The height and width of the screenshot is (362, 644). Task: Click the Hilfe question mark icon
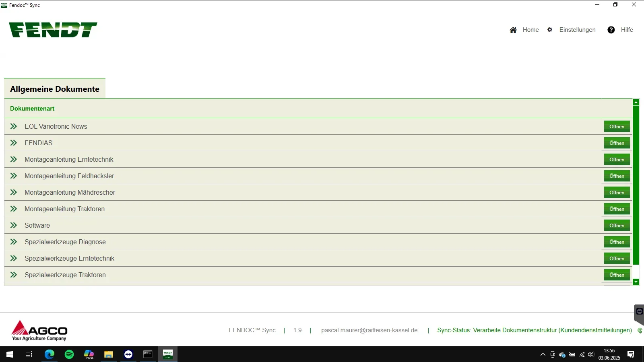coord(611,30)
